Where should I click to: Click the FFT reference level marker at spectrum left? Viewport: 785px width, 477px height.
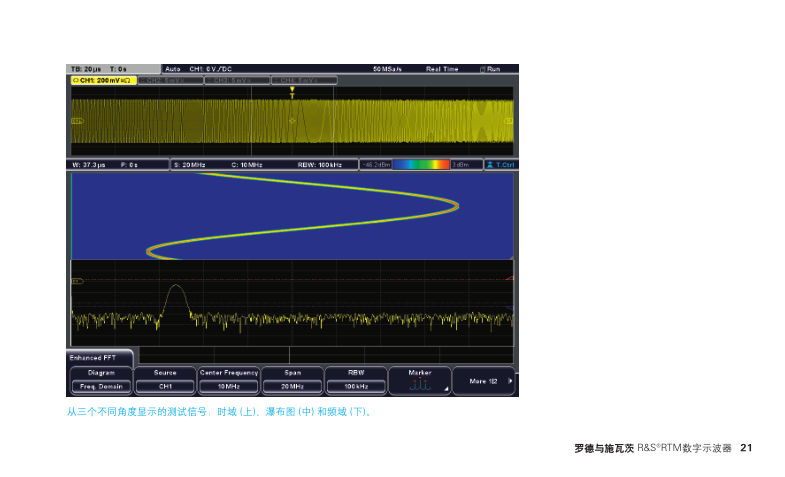(77, 281)
